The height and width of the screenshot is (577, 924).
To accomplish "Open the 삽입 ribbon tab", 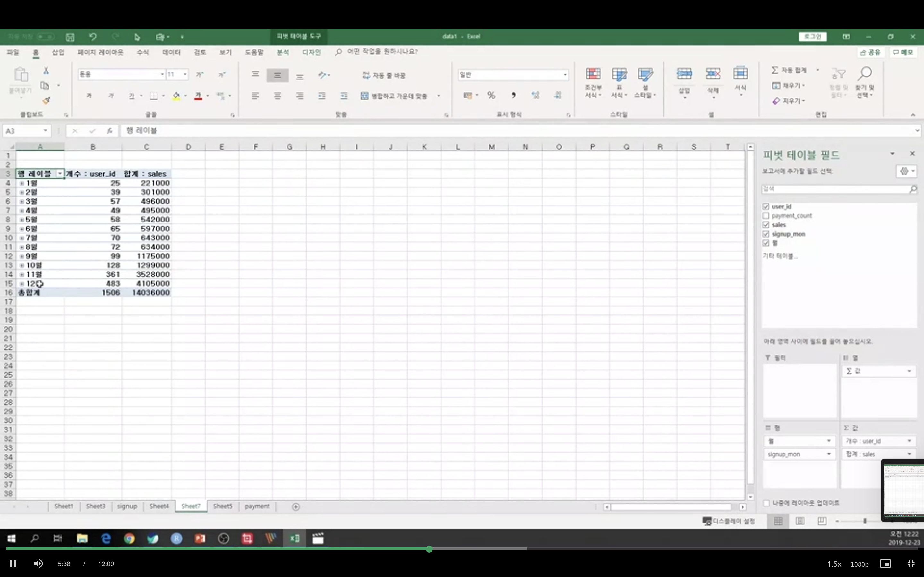I will click(x=58, y=52).
